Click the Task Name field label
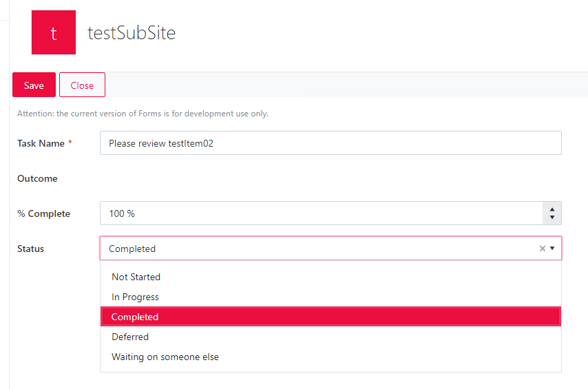This screenshot has height=389, width=588. point(41,143)
